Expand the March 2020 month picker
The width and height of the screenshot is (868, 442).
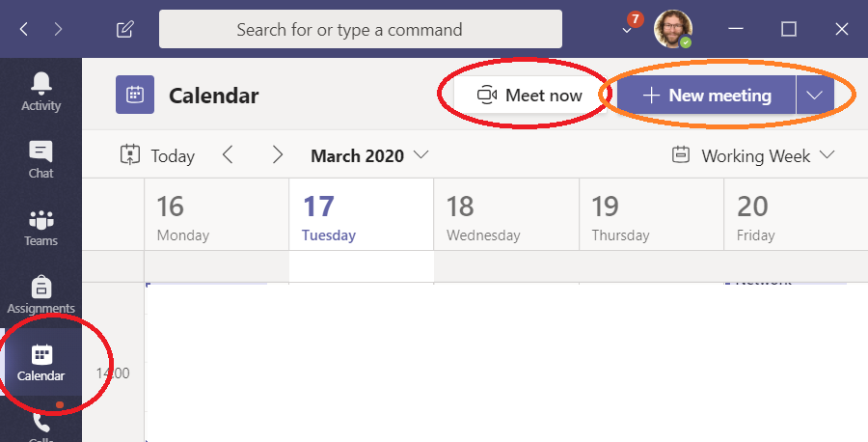click(x=369, y=155)
